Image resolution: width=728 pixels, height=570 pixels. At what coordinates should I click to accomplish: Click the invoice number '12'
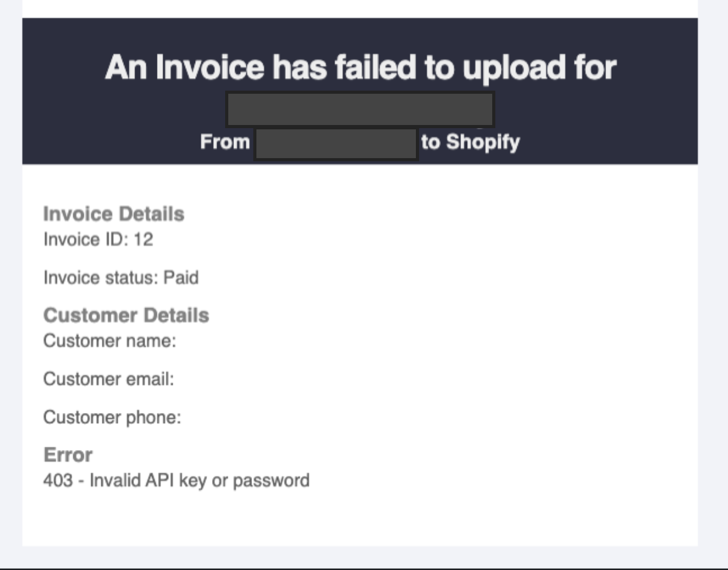[143, 239]
